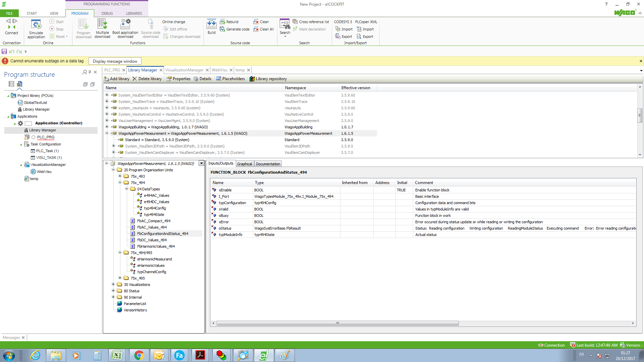
Task: Toggle pin on Program structure panel
Action: [90, 72]
